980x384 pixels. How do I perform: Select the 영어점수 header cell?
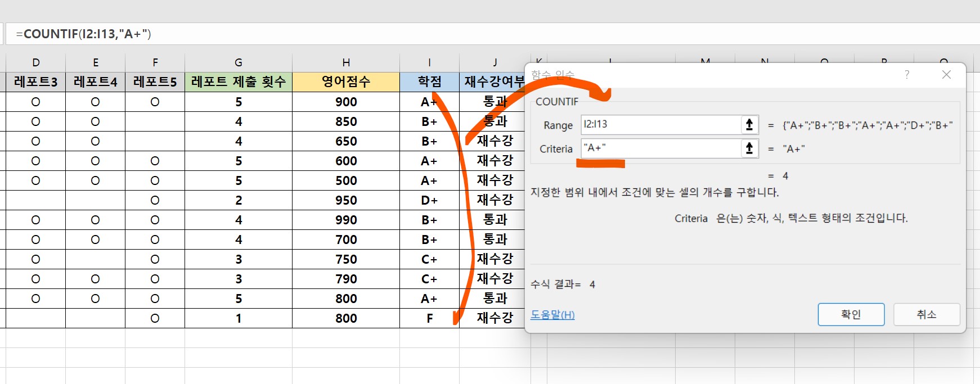pos(346,82)
